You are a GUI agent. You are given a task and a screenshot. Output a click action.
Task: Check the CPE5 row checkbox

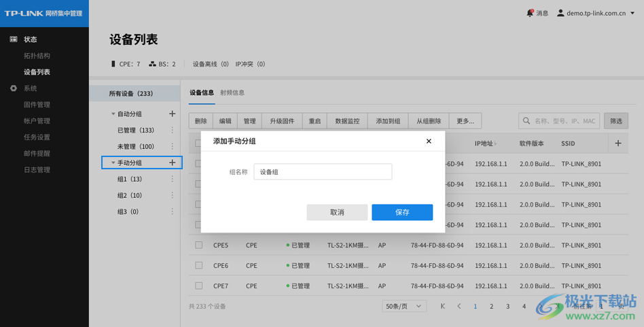[199, 245]
